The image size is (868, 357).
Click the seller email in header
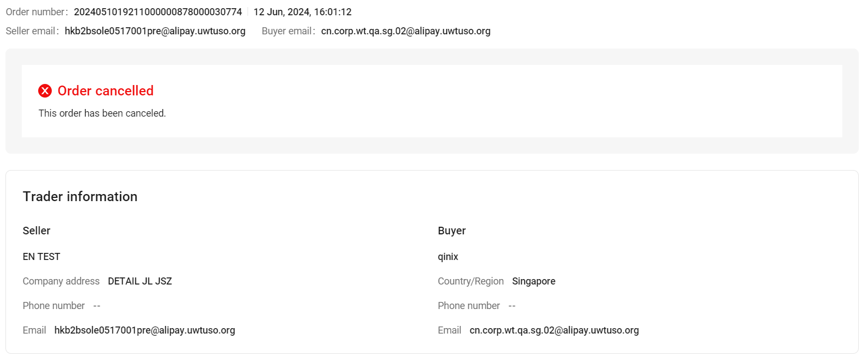(x=155, y=31)
